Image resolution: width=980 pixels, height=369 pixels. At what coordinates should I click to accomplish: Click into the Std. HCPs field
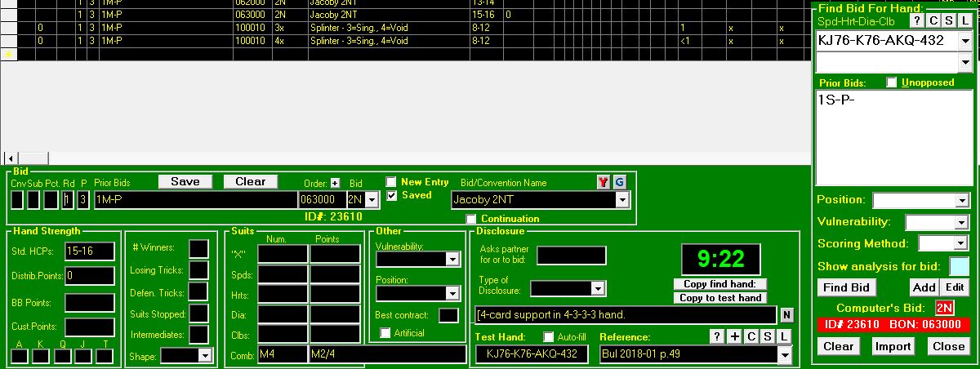click(90, 251)
